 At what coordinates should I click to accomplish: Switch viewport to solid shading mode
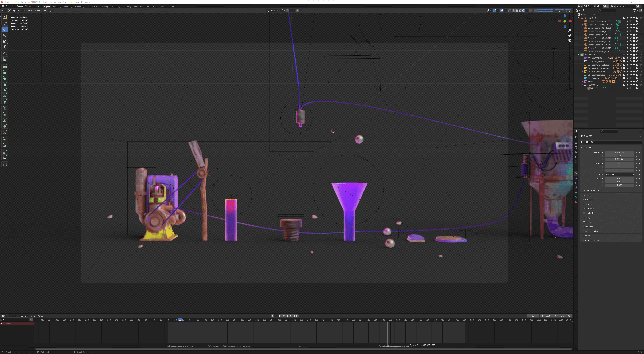click(x=517, y=11)
